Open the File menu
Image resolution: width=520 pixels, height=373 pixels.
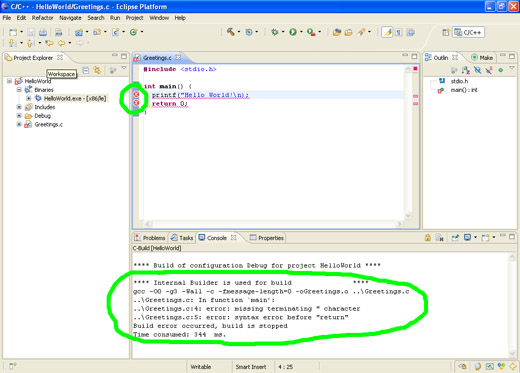coord(7,18)
